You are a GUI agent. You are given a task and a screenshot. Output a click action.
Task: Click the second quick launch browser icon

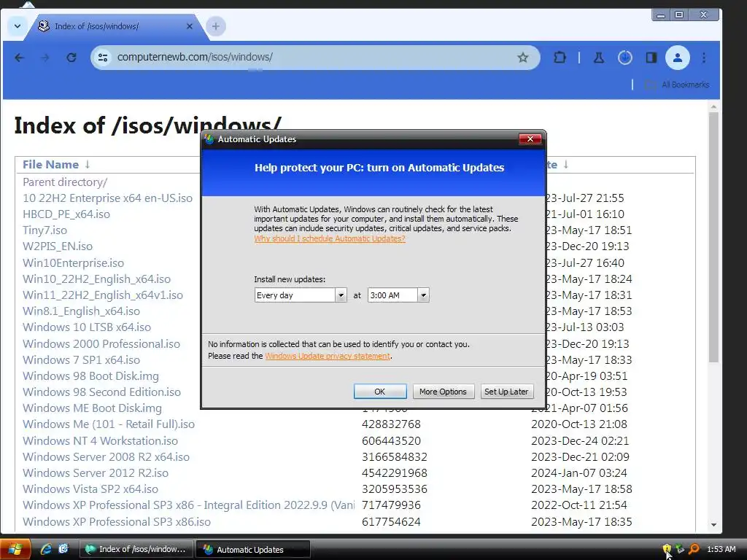pyautogui.click(x=63, y=549)
